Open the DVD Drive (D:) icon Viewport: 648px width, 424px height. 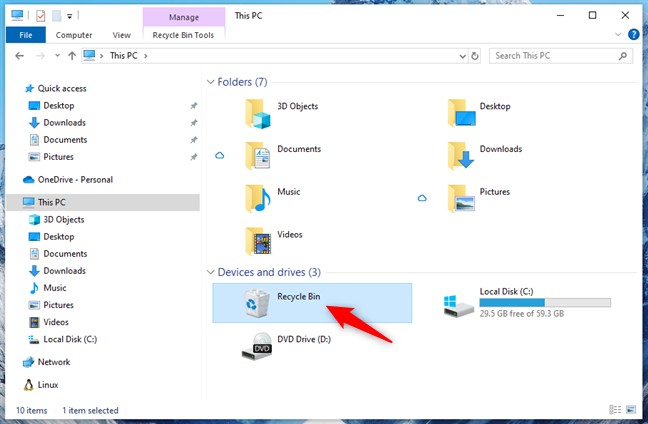click(x=257, y=346)
